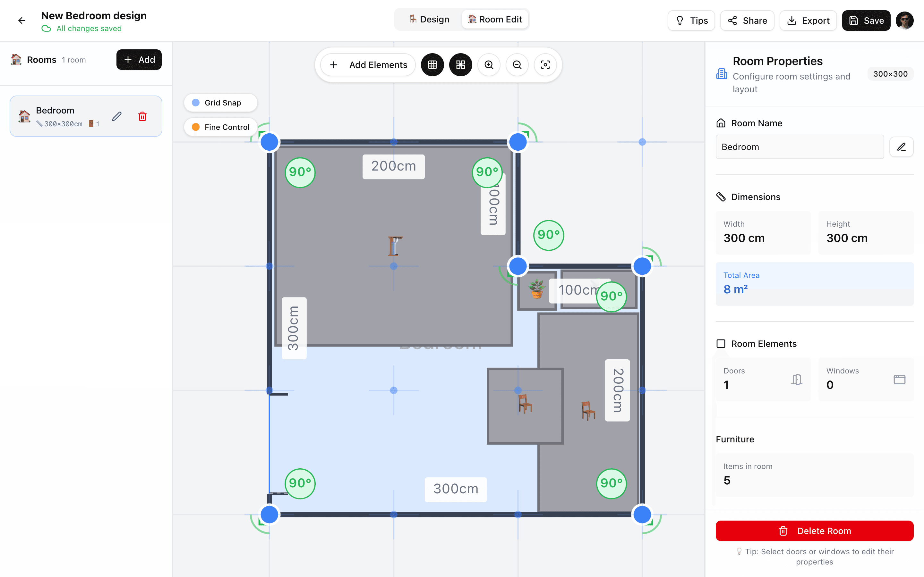This screenshot has height=577, width=924.
Task: Toggle the snap layout icon button
Action: pyautogui.click(x=460, y=65)
